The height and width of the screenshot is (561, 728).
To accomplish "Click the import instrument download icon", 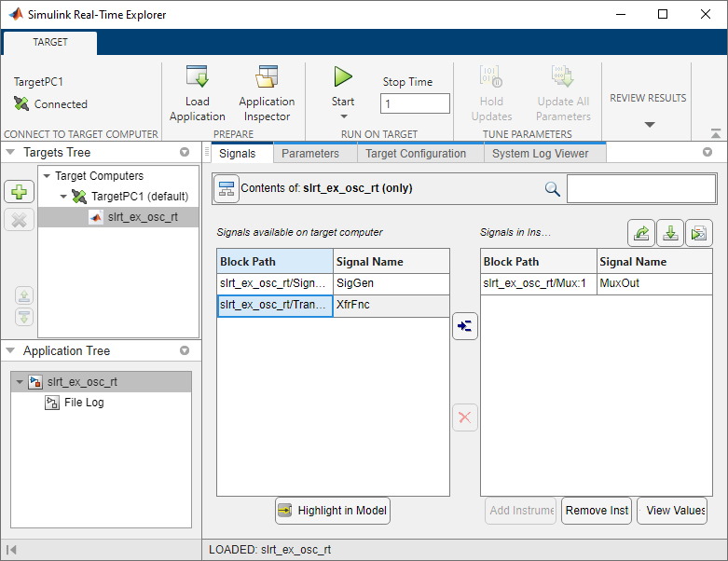I will tap(670, 232).
